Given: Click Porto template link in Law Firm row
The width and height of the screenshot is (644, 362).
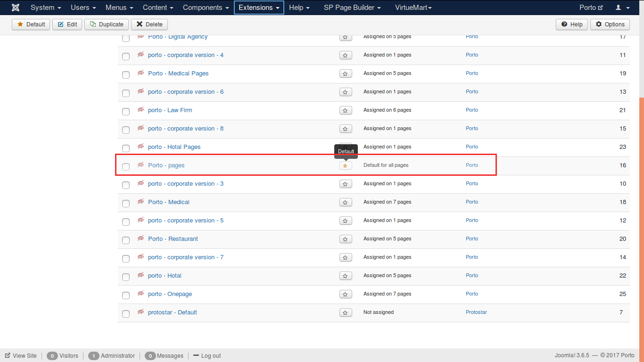Looking at the screenshot, I should pyautogui.click(x=472, y=110).
